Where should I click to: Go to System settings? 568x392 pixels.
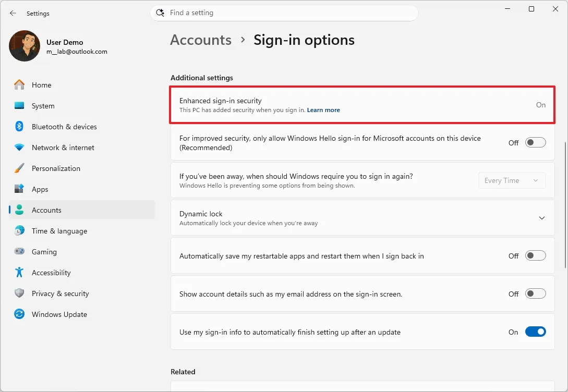click(82, 106)
